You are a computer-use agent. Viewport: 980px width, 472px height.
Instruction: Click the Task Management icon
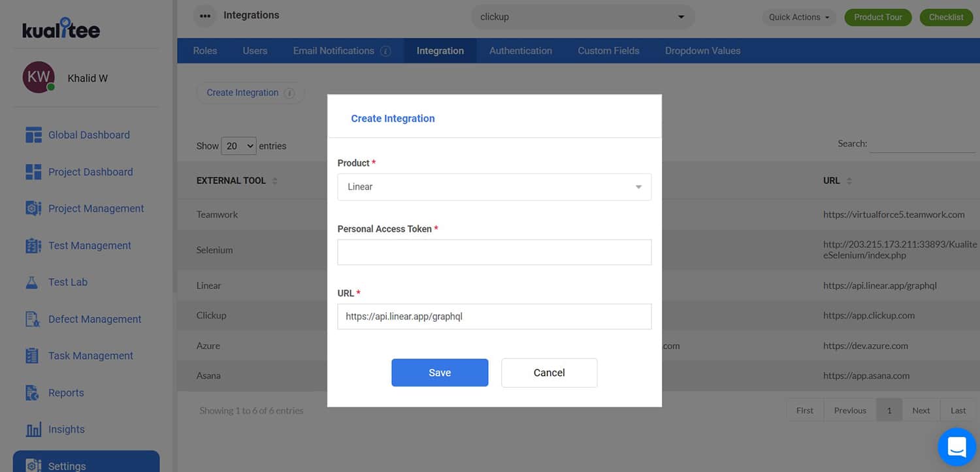click(x=32, y=356)
